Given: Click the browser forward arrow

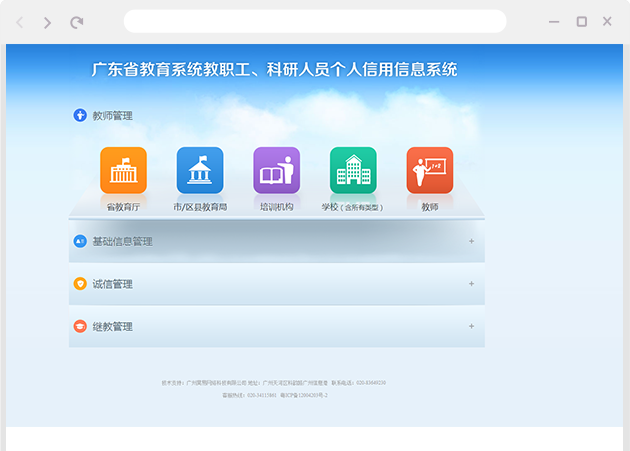Looking at the screenshot, I should [47, 22].
